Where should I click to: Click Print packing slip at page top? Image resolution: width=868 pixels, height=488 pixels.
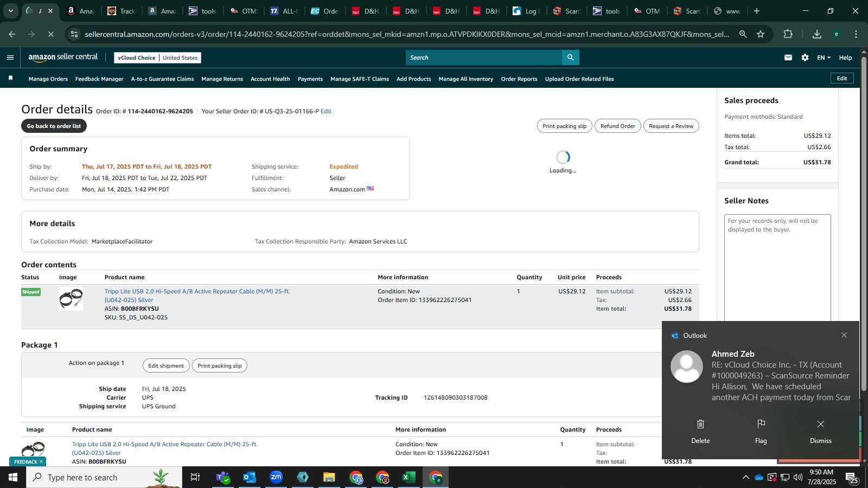click(x=564, y=126)
